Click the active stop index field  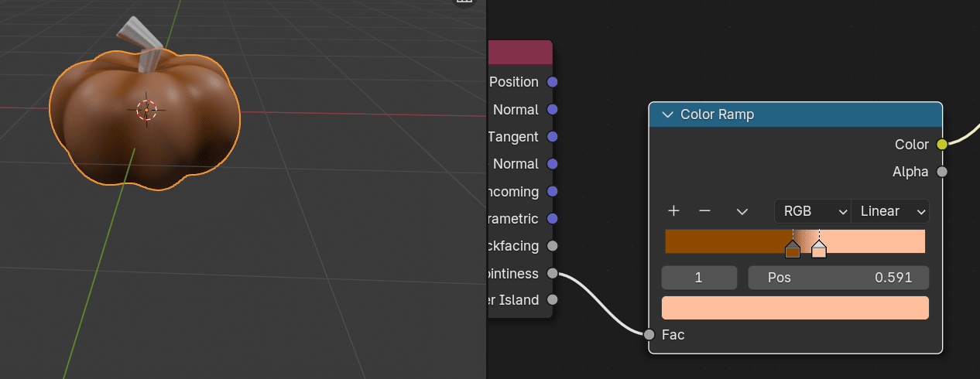pyautogui.click(x=699, y=278)
